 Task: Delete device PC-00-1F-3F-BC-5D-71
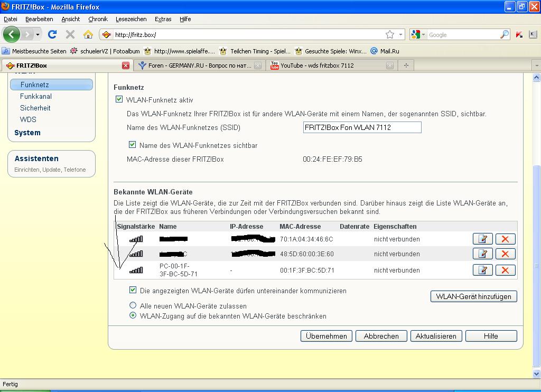[506, 270]
